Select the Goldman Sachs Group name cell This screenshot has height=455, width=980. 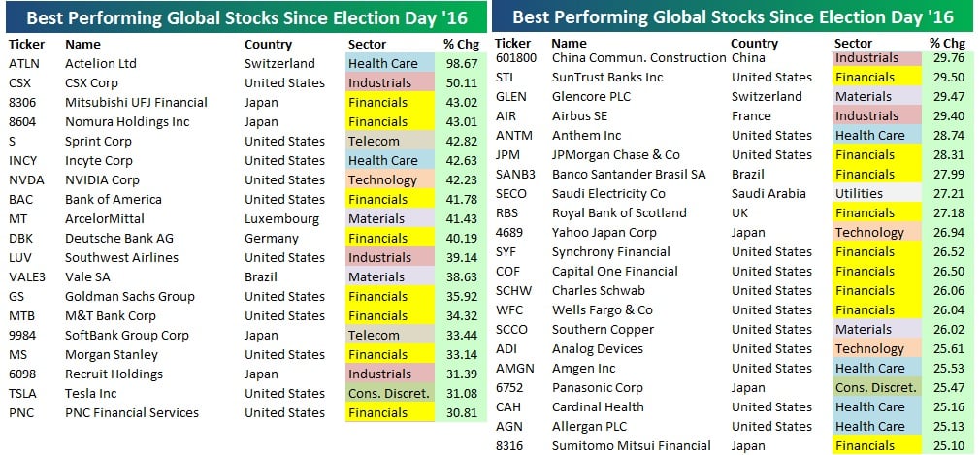coord(129,296)
